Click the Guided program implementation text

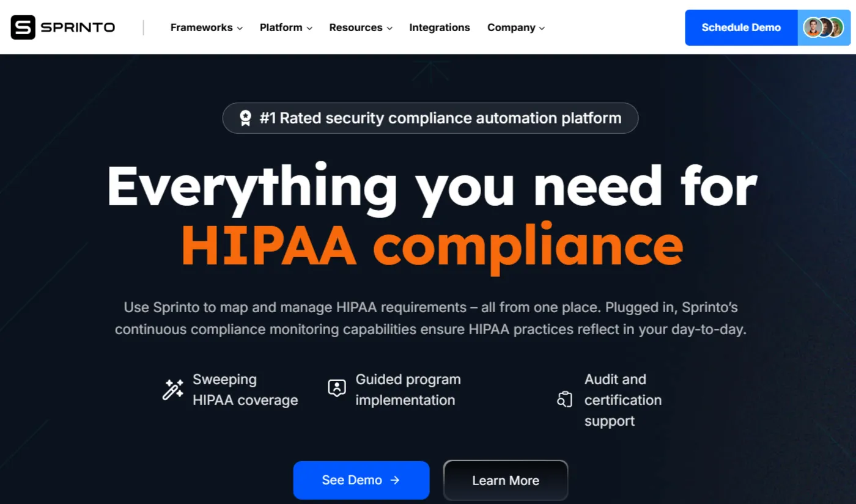[408, 390]
